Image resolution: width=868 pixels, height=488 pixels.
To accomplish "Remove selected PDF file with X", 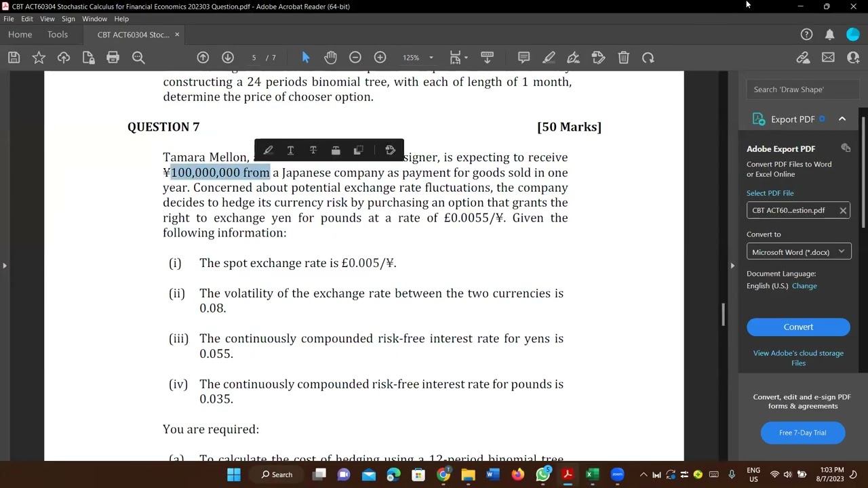I will click(x=843, y=211).
